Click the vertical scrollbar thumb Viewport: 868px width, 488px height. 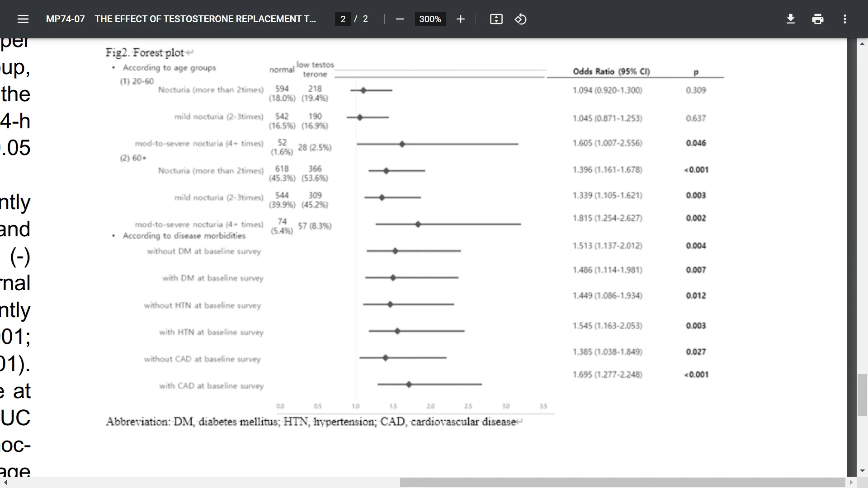862,395
